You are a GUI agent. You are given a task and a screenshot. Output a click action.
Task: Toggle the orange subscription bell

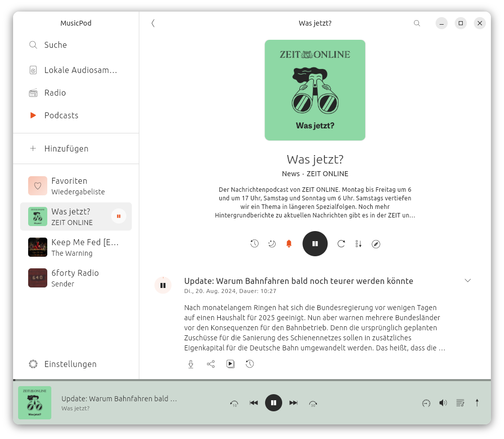[289, 244]
